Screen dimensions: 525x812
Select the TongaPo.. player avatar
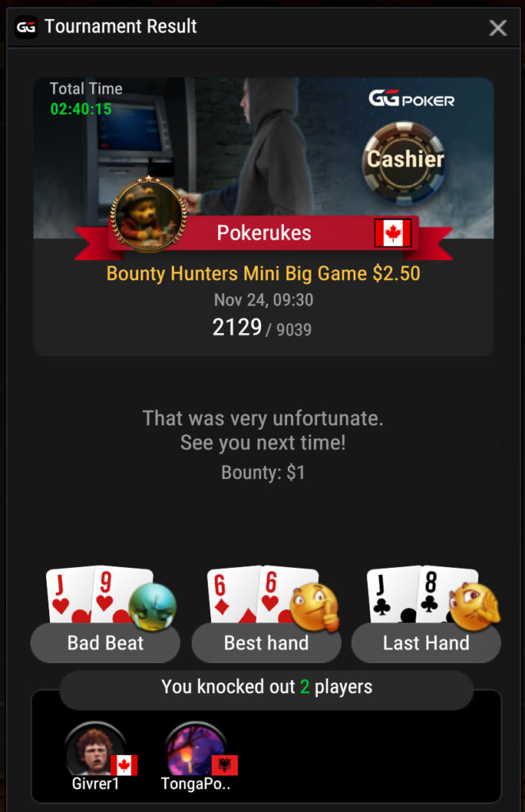(x=194, y=750)
